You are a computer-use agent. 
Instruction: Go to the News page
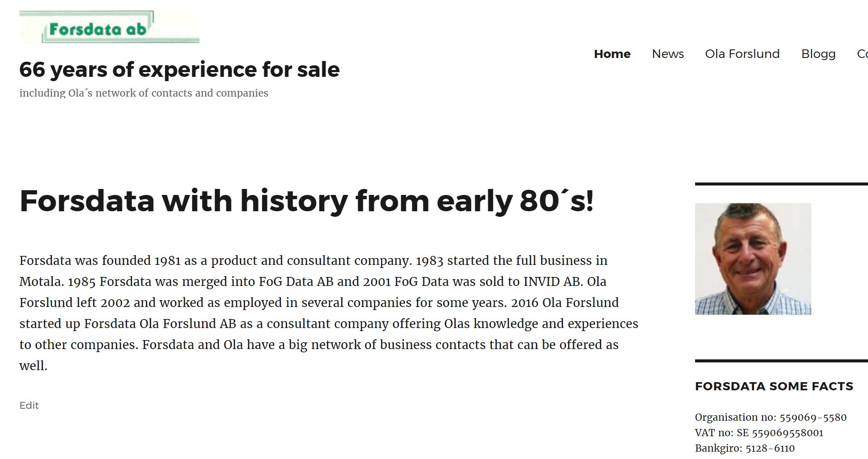coord(668,54)
